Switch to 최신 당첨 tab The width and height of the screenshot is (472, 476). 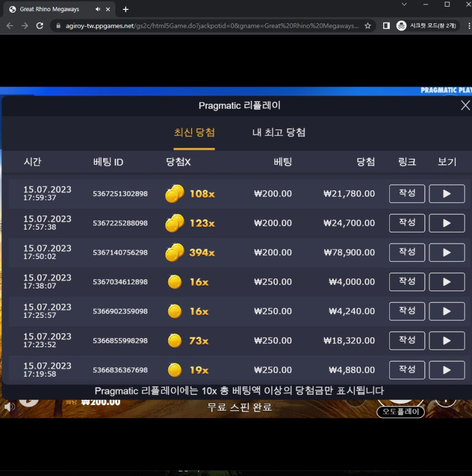coord(194,133)
